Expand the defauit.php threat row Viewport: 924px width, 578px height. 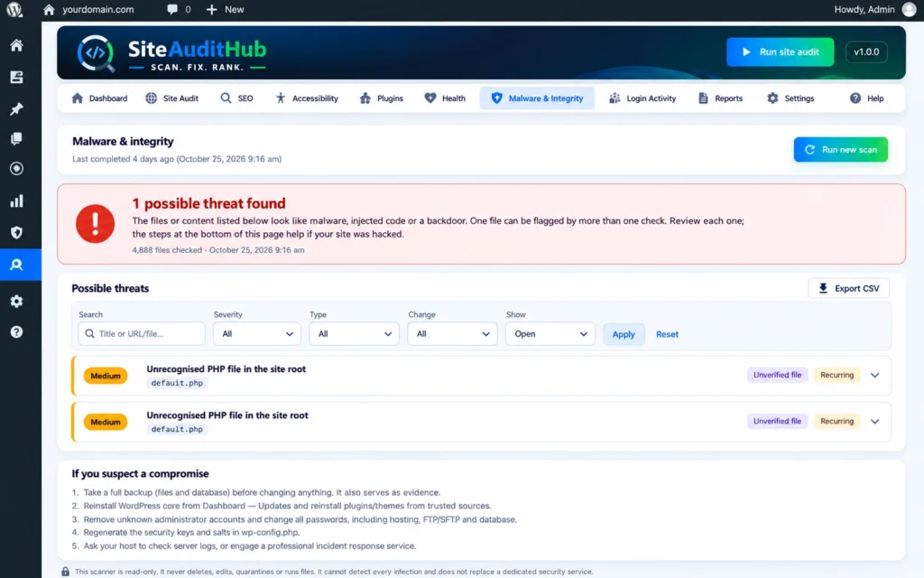pos(875,375)
